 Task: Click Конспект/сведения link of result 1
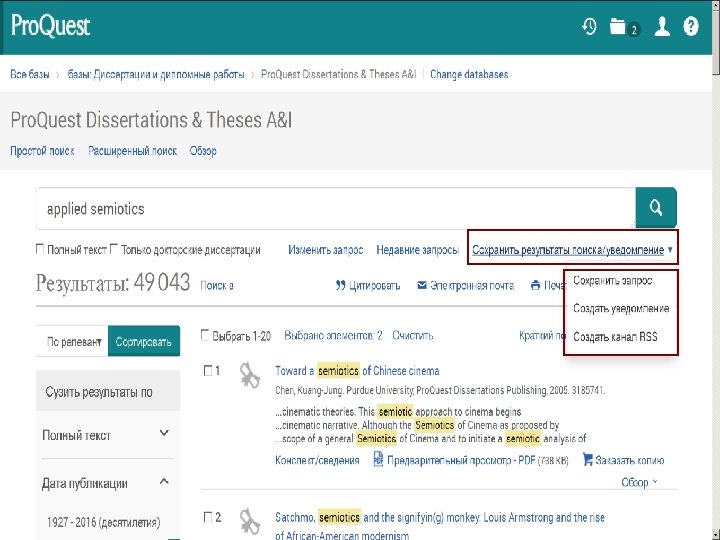(x=317, y=460)
